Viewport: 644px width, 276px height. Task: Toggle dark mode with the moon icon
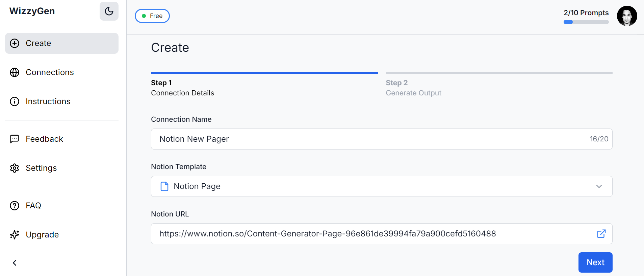[109, 11]
